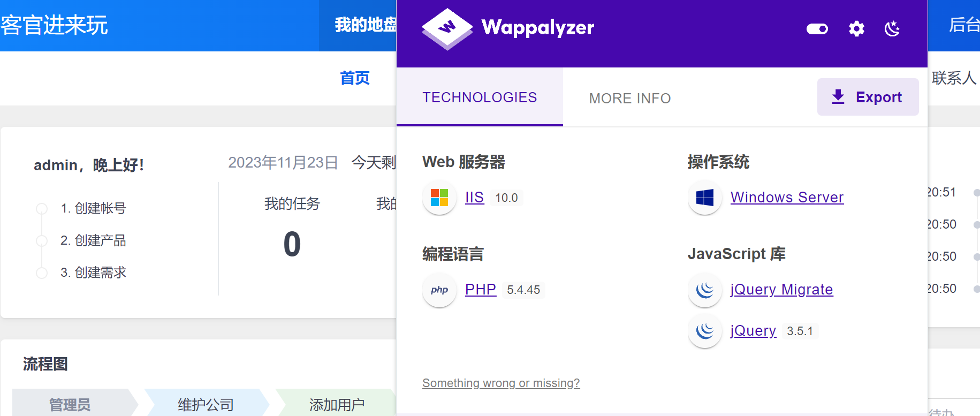980x416 pixels.
Task: Click the circle beside 创建需求
Action: [42, 273]
